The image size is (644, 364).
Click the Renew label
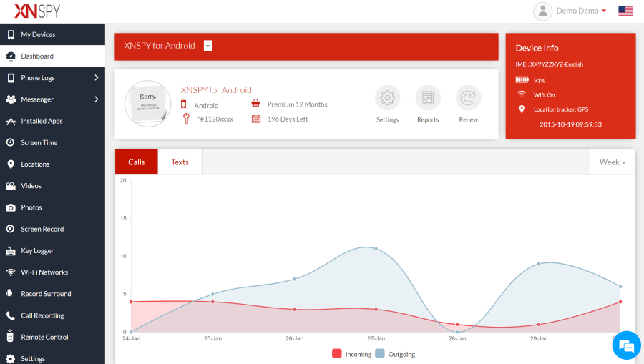468,120
